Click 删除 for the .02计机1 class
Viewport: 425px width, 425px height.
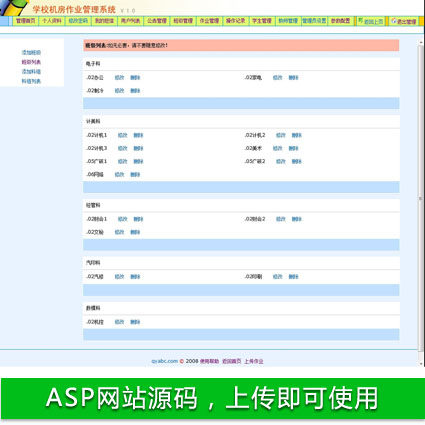pos(138,135)
